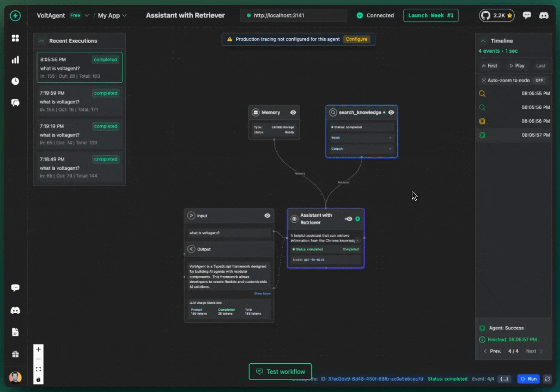
Task: Click the execution ID link in status bar
Action: [x=372, y=379]
